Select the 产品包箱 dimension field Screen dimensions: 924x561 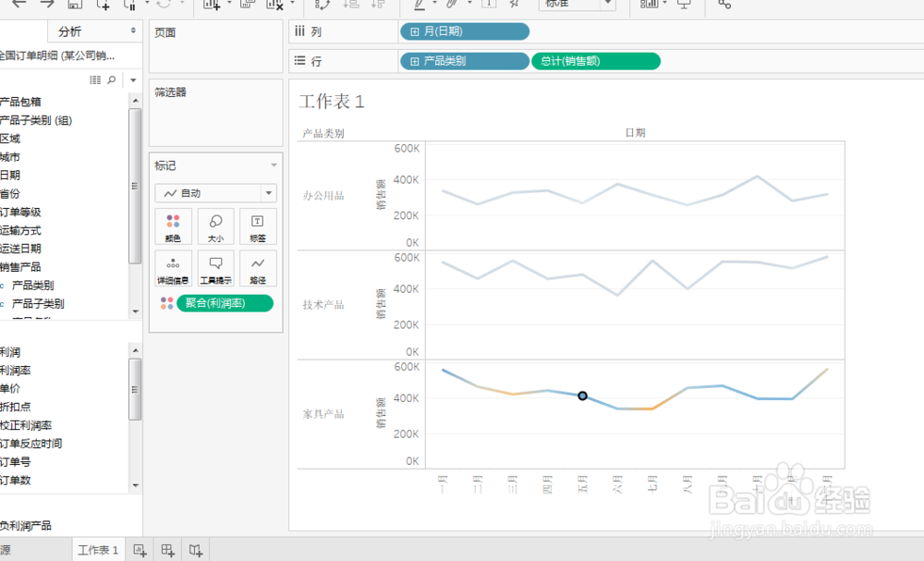point(20,102)
